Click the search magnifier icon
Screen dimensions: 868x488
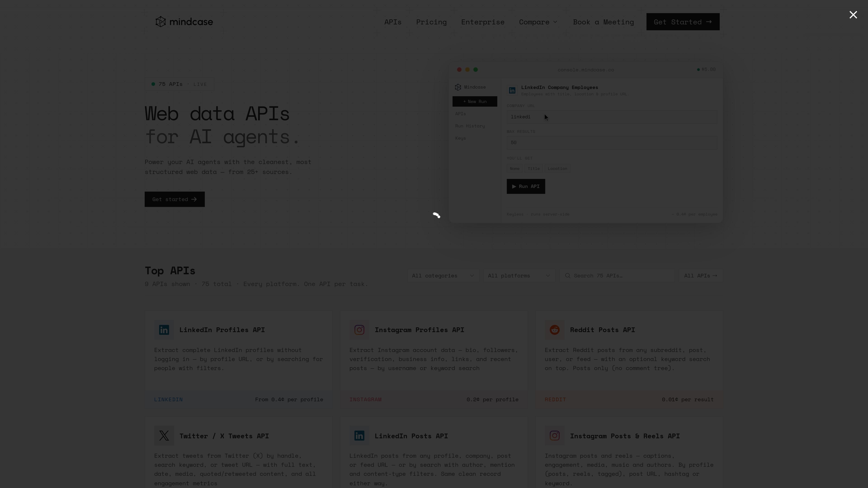(x=567, y=276)
